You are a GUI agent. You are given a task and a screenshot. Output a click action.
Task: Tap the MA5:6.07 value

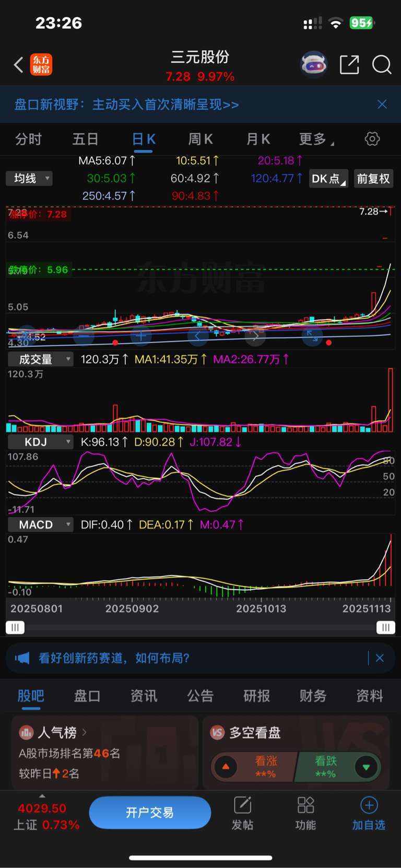tap(107, 161)
